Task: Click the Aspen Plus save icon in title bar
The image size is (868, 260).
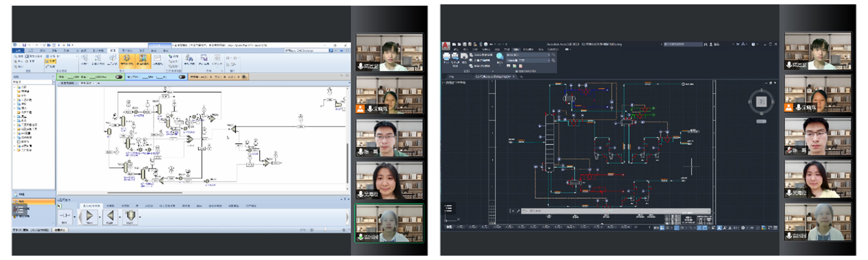Action: [x=24, y=45]
